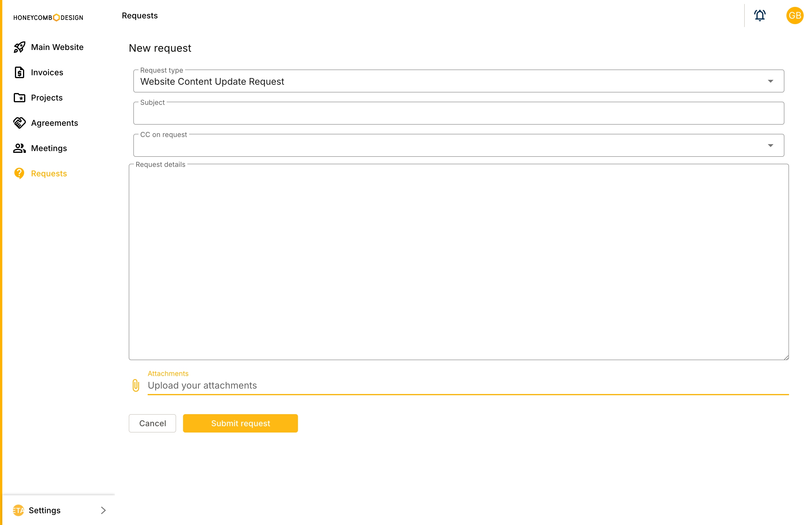Click the New request heading
Screen dimensions: 812x525
tap(159, 48)
